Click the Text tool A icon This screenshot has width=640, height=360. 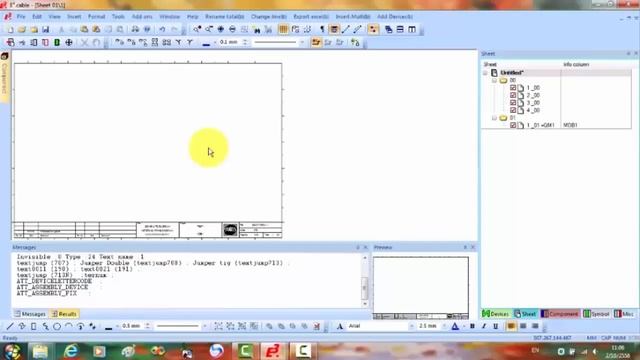click(x=340, y=326)
